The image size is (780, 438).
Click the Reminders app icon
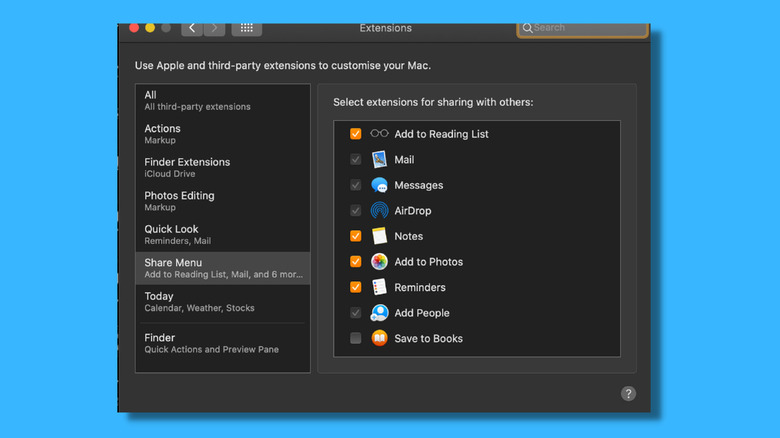pos(379,287)
